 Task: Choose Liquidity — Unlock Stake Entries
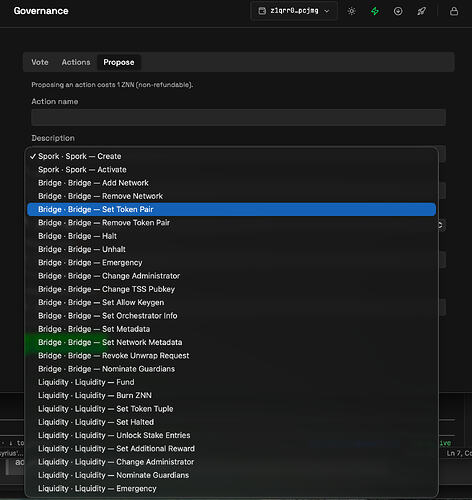(231, 435)
